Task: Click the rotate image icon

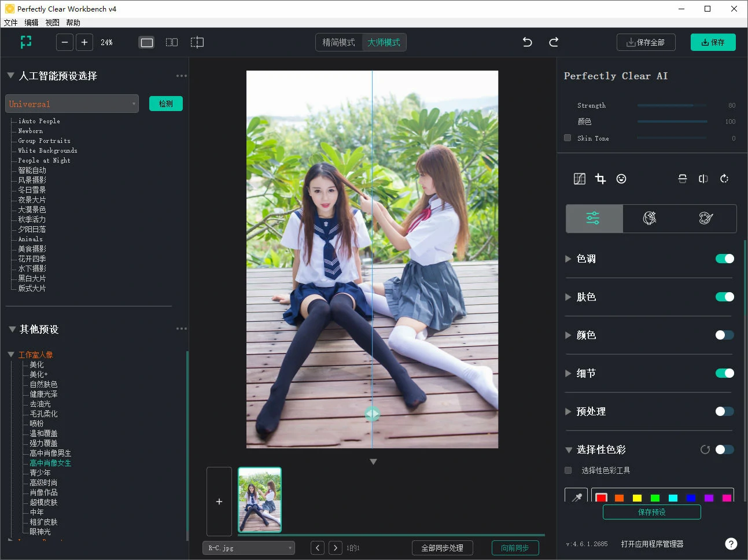Action: click(x=724, y=179)
